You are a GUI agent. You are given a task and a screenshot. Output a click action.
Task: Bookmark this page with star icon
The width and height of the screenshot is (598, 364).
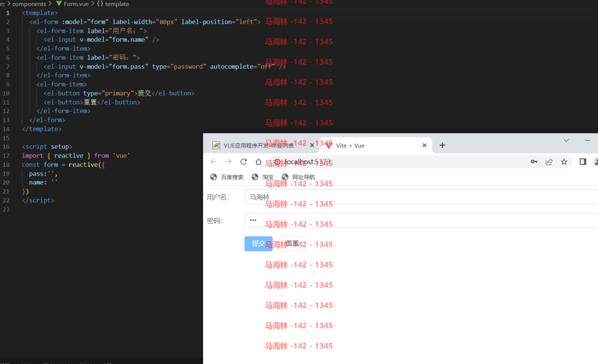pyautogui.click(x=564, y=162)
